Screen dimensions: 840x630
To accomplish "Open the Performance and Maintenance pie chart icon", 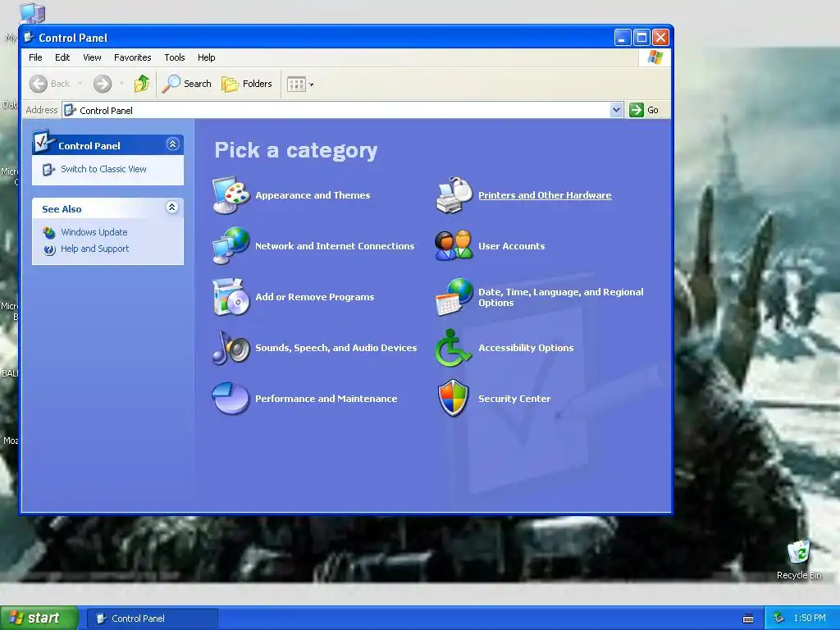I will tap(231, 398).
